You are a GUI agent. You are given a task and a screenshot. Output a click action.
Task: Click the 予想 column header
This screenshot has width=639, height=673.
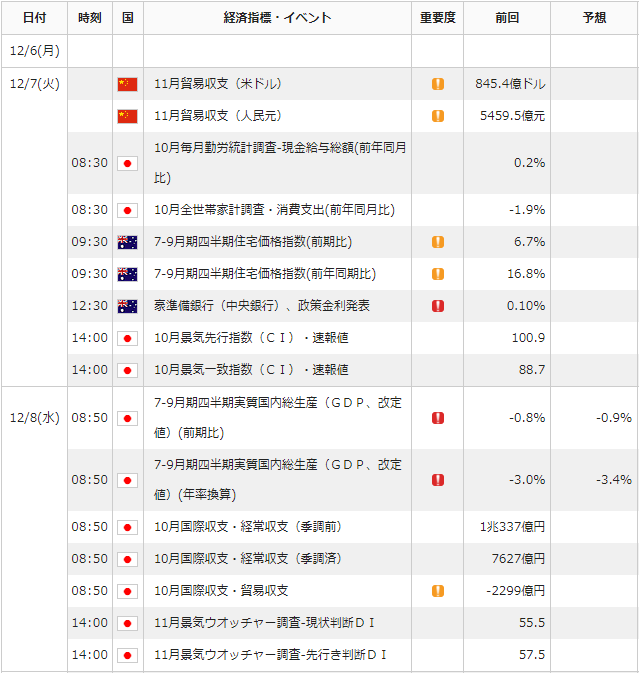click(594, 18)
